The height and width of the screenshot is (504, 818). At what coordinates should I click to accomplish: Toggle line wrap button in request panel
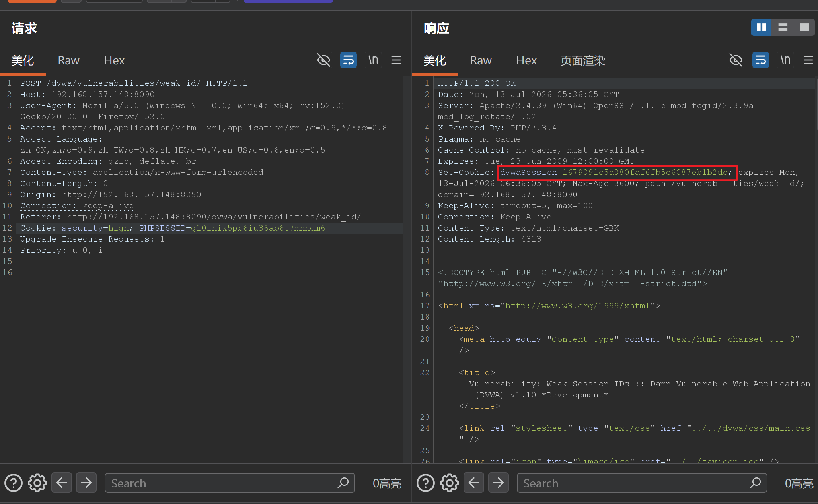[348, 60]
